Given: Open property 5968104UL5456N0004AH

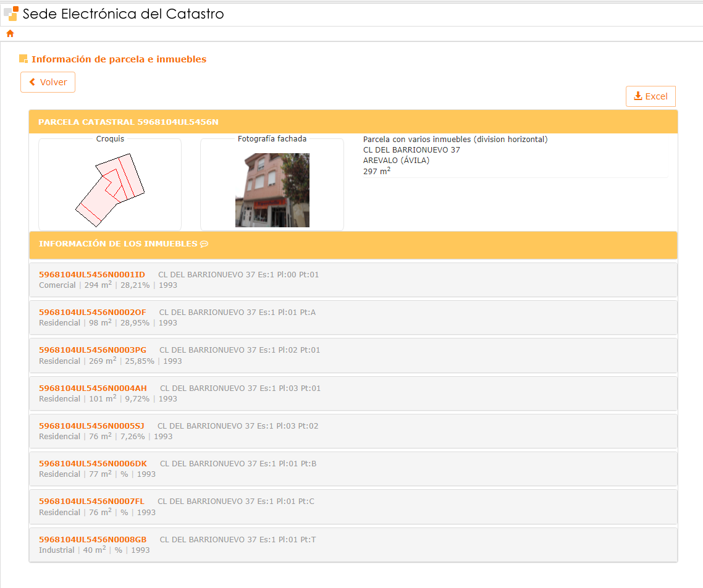Looking at the screenshot, I should tap(93, 388).
